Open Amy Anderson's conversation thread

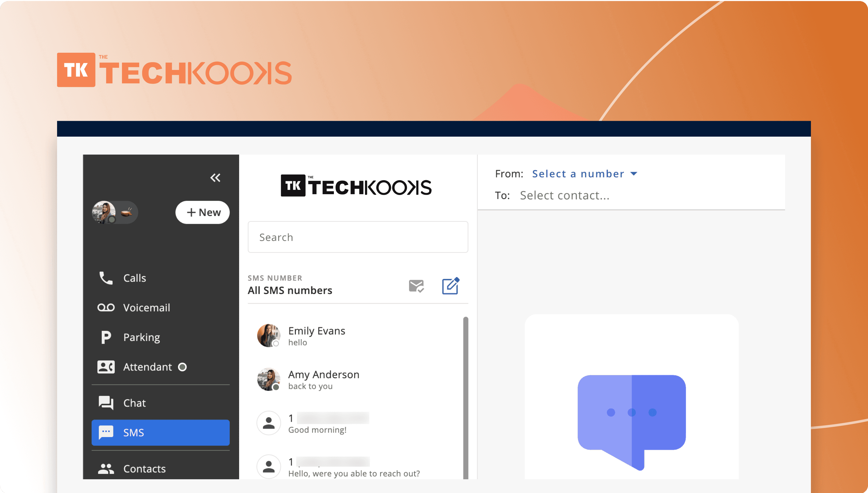324,379
